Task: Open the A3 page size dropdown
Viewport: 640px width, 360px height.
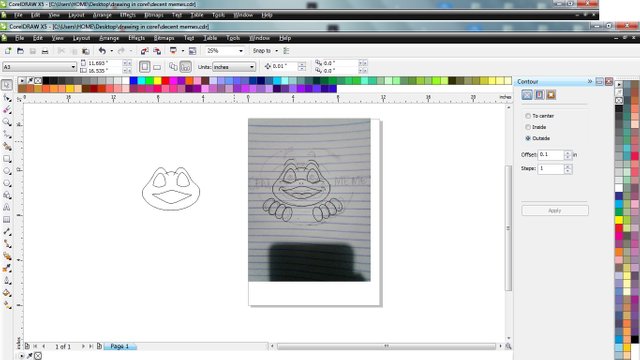Action: click(x=40, y=67)
